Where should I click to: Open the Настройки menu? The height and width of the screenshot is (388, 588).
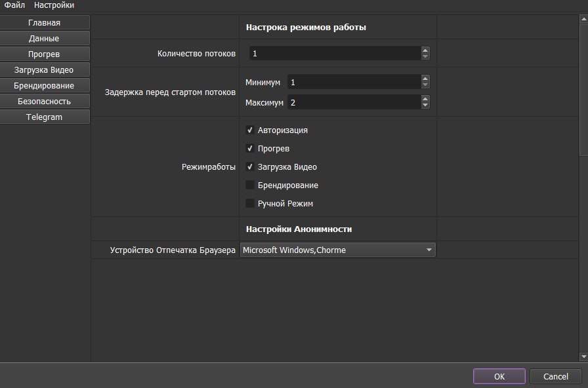(x=54, y=5)
